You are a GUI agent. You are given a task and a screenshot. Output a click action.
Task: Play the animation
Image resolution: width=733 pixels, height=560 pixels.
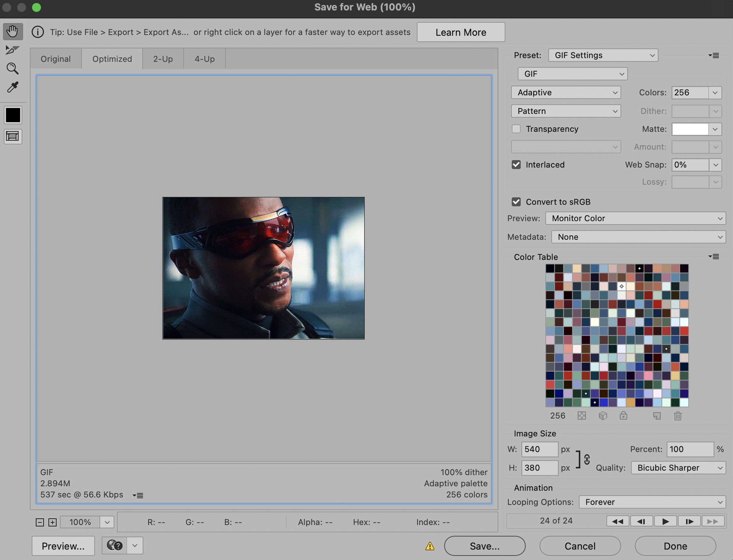tap(665, 521)
